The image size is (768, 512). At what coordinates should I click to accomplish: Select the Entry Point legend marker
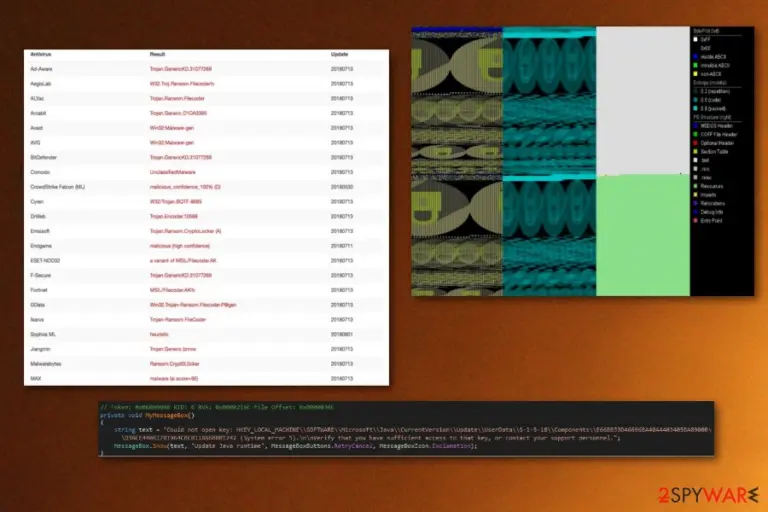pos(696,221)
